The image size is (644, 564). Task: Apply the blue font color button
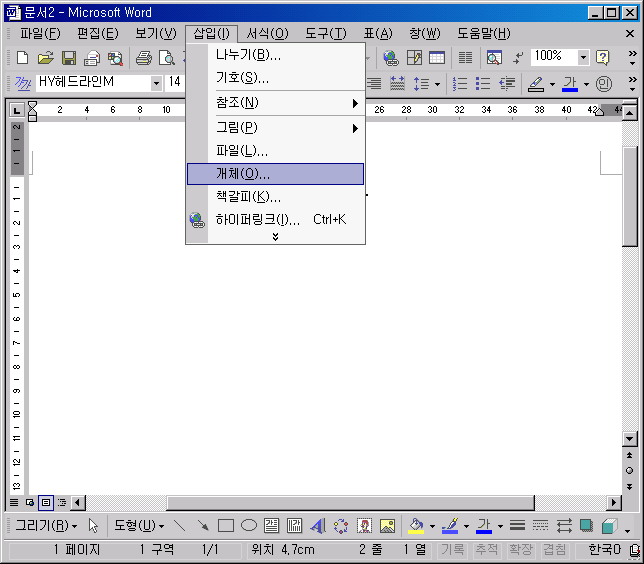pos(570,84)
